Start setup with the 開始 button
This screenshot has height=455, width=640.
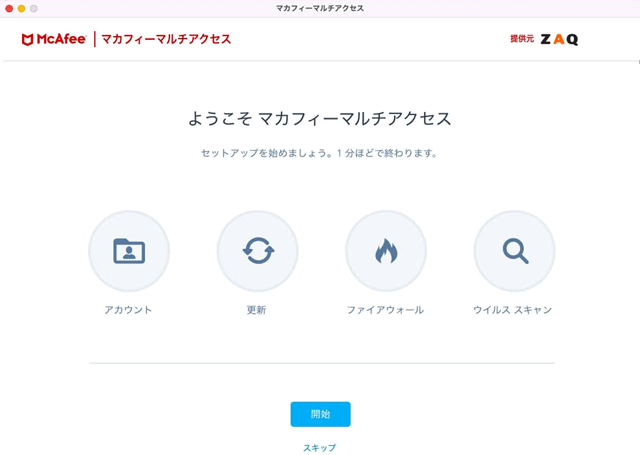click(320, 414)
